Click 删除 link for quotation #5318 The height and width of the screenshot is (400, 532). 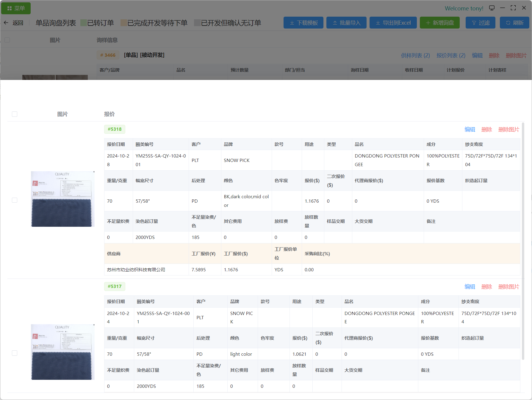486,130
